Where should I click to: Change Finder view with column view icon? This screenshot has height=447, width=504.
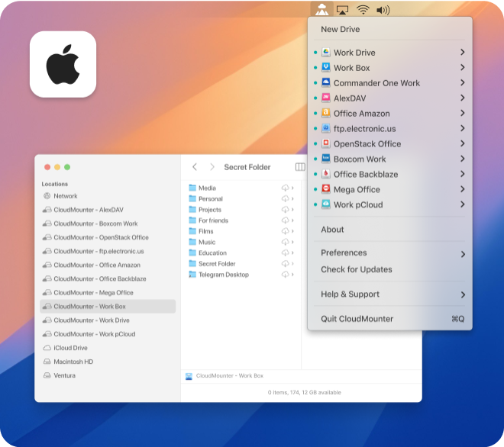(x=300, y=167)
